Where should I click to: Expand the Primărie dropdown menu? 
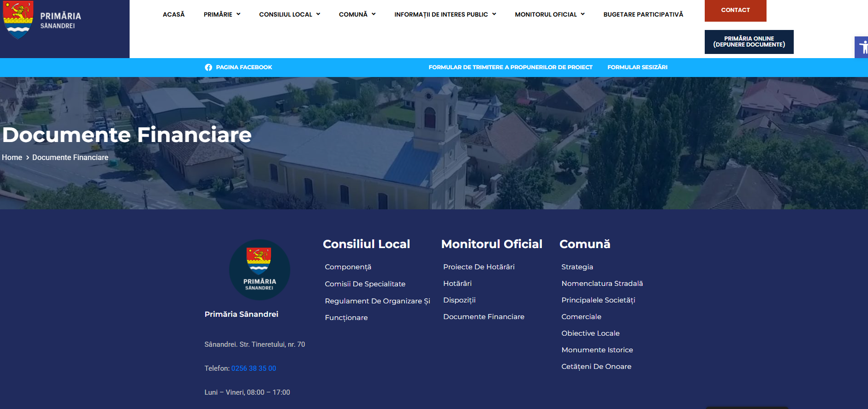pyautogui.click(x=222, y=14)
